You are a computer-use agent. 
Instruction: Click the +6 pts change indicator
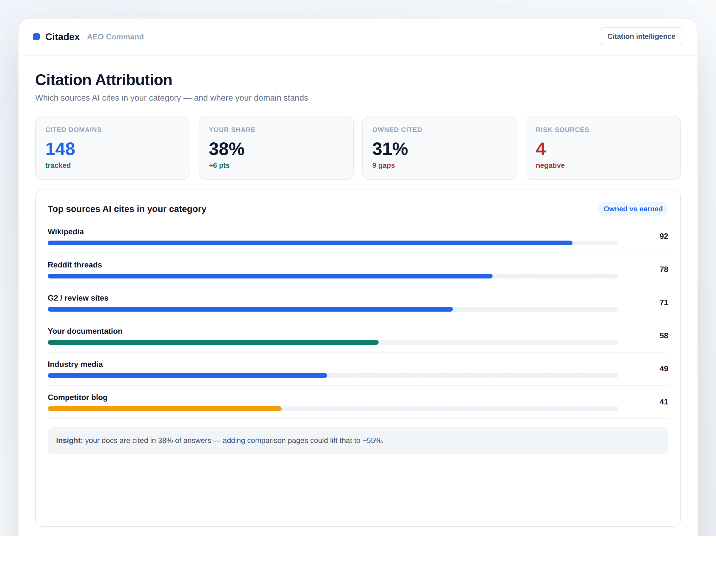click(219, 165)
